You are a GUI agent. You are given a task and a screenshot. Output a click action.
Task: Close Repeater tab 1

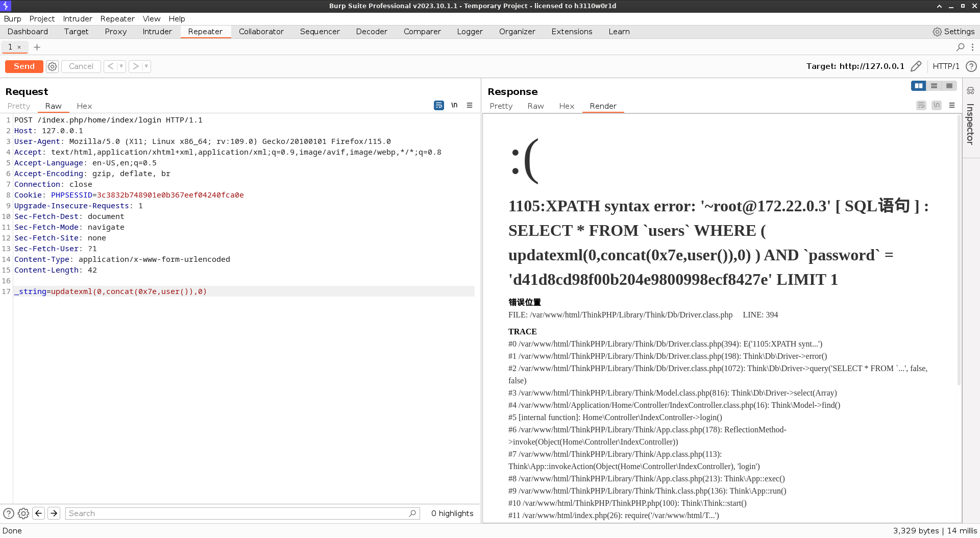click(19, 47)
